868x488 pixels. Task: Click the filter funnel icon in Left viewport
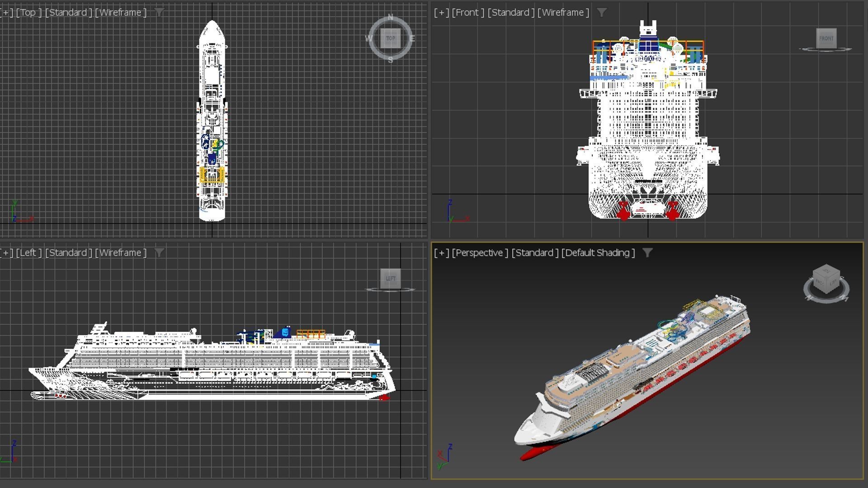coord(159,252)
